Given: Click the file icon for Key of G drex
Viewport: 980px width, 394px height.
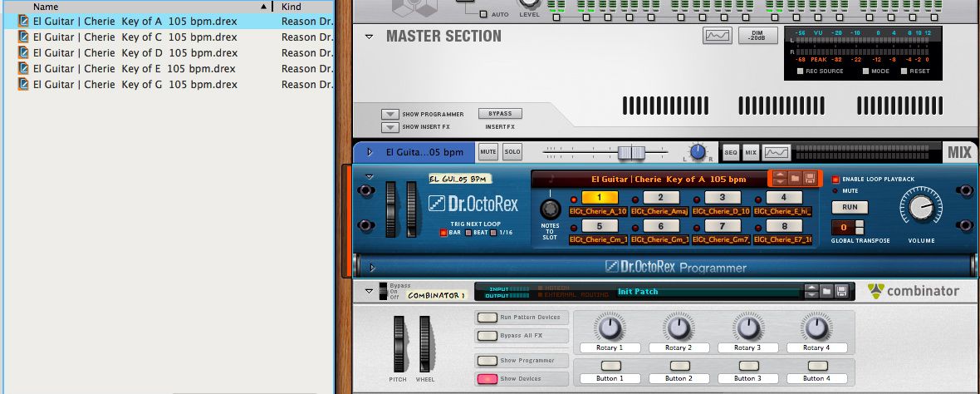Looking at the screenshot, I should click(24, 84).
